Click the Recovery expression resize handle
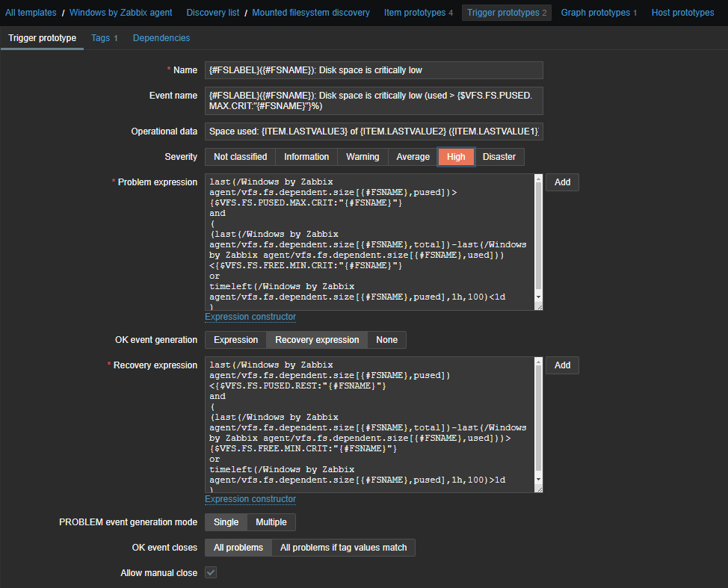 coord(539,489)
